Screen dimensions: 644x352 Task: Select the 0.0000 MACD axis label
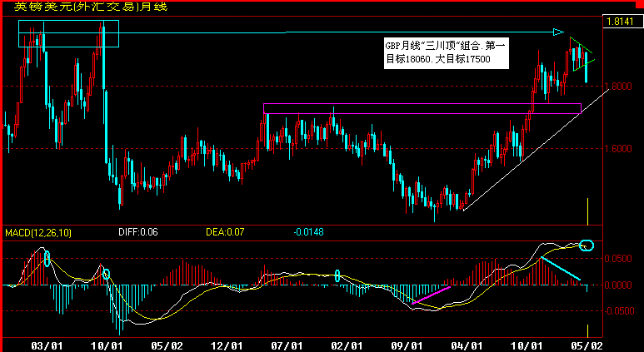click(618, 285)
